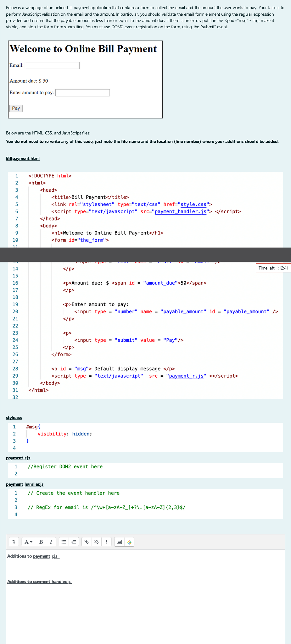Click the Welcome to Online Bill Payment heading
Image resolution: width=291 pixels, height=644 pixels.
83,49
